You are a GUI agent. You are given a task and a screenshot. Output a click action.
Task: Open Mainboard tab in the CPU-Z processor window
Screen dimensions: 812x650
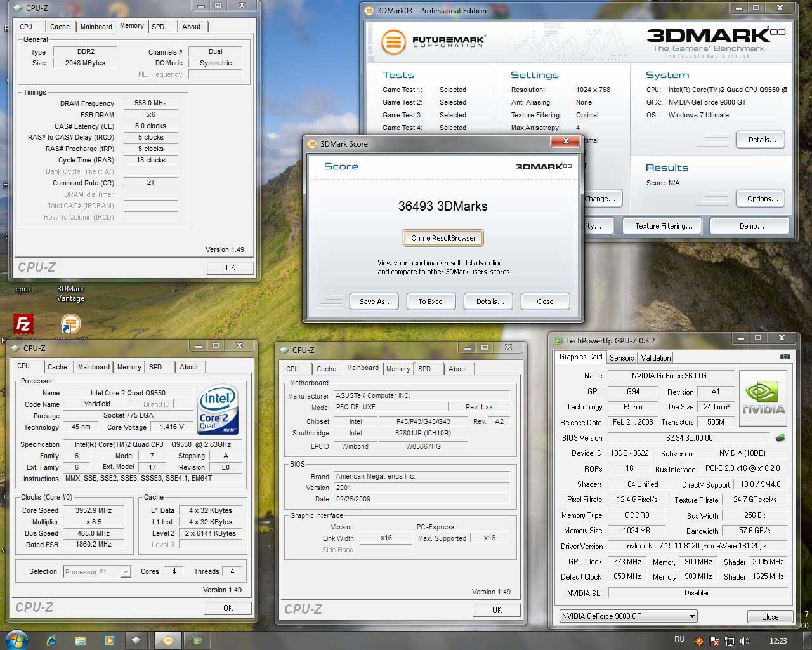click(94, 367)
